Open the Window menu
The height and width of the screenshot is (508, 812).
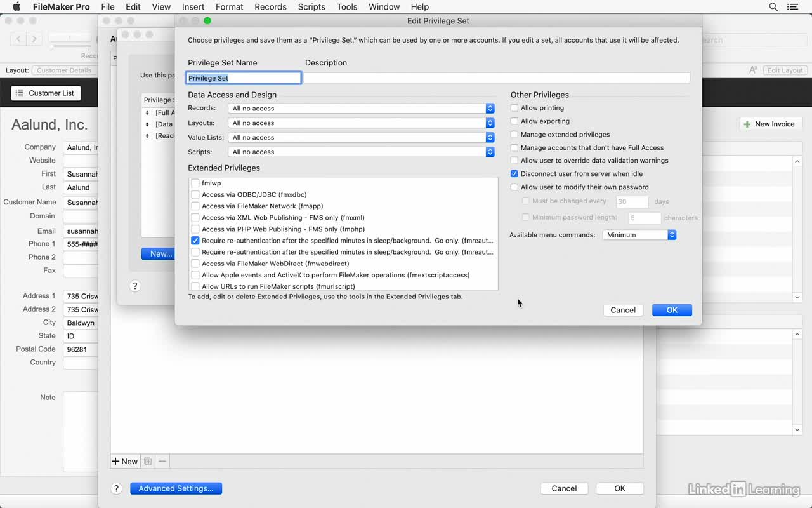pyautogui.click(x=384, y=7)
